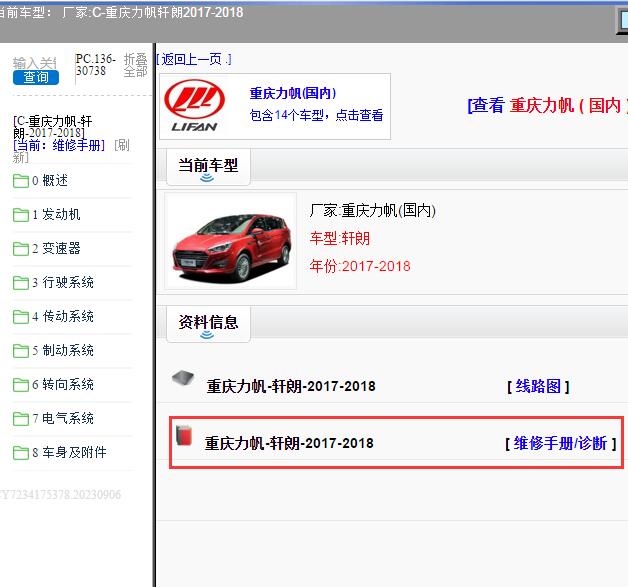
Task: Click the folder icon beside 6 转向系统
Action: point(21,385)
